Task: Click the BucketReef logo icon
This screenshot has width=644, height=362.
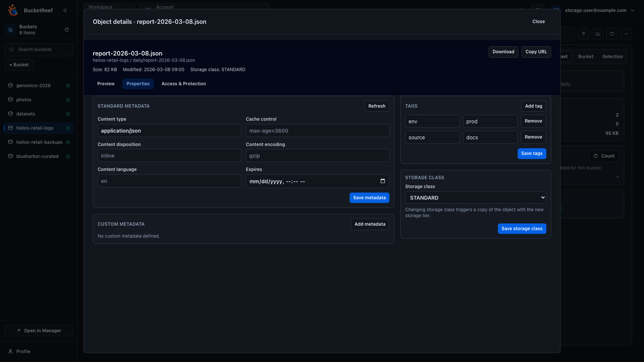Action: (13, 10)
